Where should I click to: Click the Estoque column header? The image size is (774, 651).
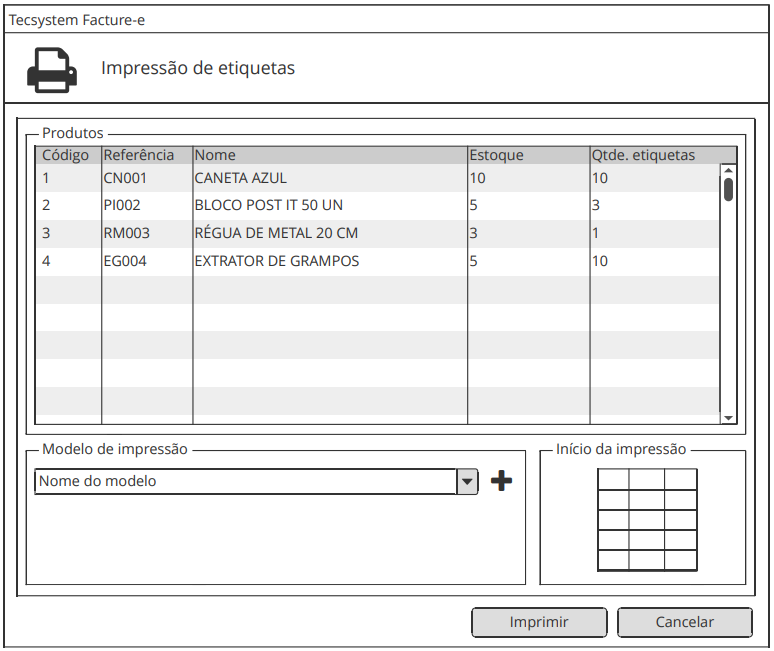pyautogui.click(x=497, y=155)
